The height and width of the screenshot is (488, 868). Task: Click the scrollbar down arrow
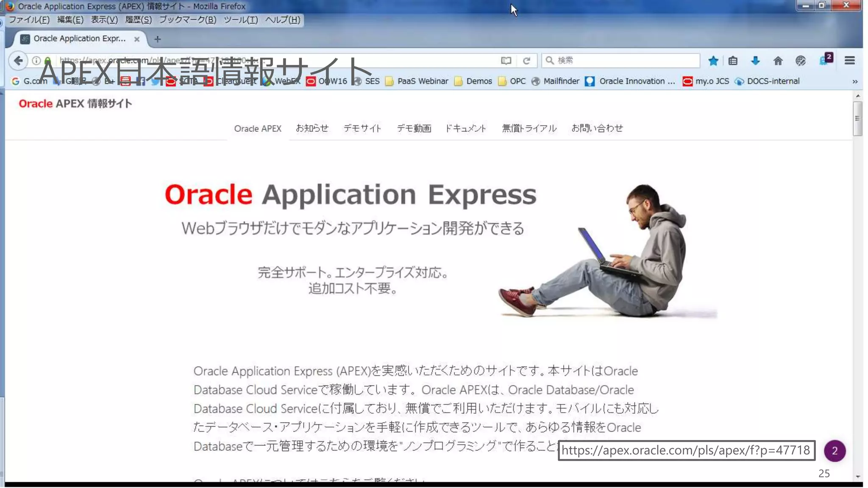pyautogui.click(x=857, y=476)
